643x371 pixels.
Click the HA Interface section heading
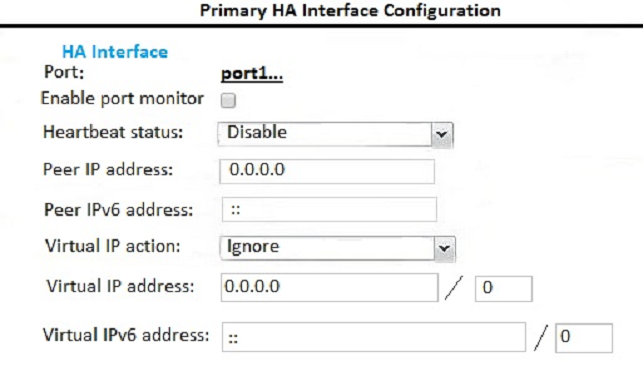(x=115, y=52)
